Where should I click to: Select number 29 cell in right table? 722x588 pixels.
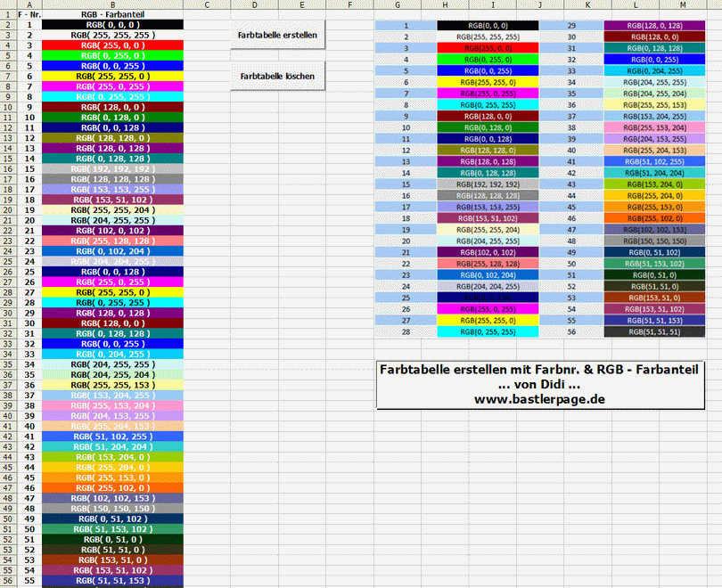tap(571, 26)
